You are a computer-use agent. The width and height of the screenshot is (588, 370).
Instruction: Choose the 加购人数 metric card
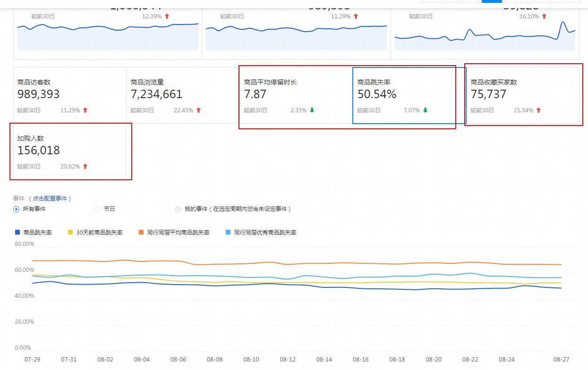pyautogui.click(x=70, y=151)
